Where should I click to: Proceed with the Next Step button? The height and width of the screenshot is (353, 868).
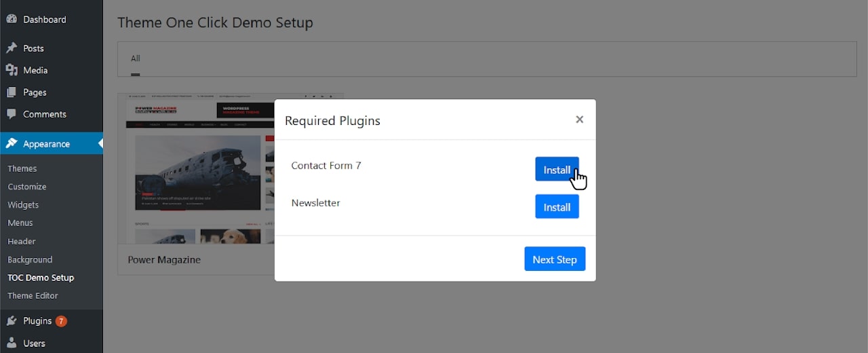[x=555, y=259]
